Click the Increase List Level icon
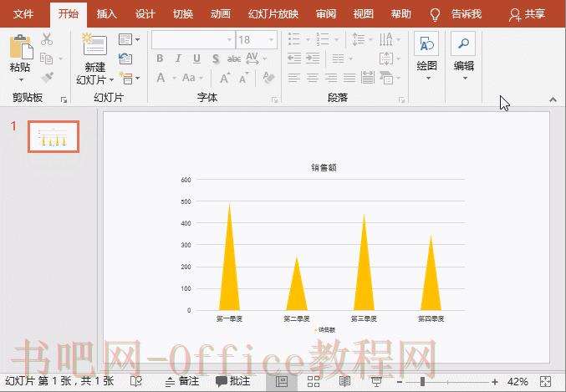The width and height of the screenshot is (566, 392). 313,59
